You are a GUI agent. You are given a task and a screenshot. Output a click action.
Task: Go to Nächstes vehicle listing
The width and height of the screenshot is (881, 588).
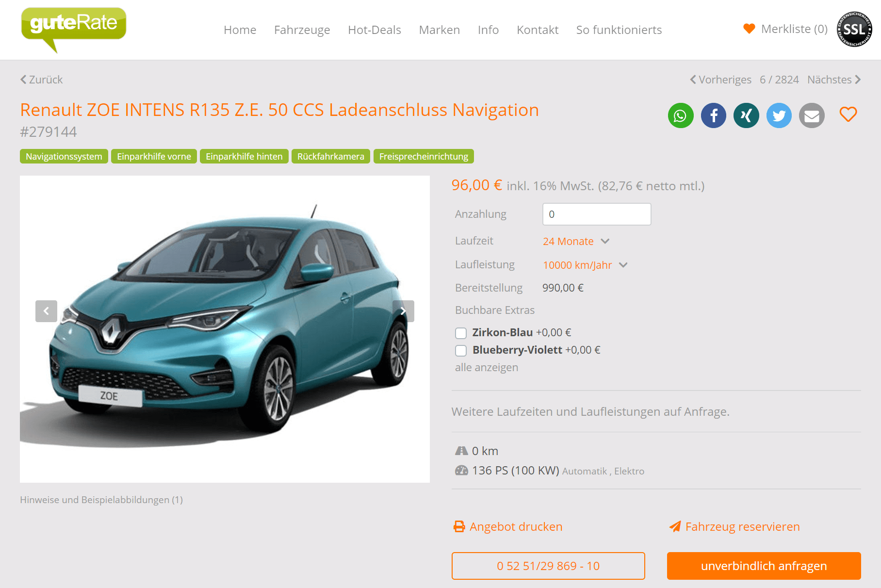834,80
